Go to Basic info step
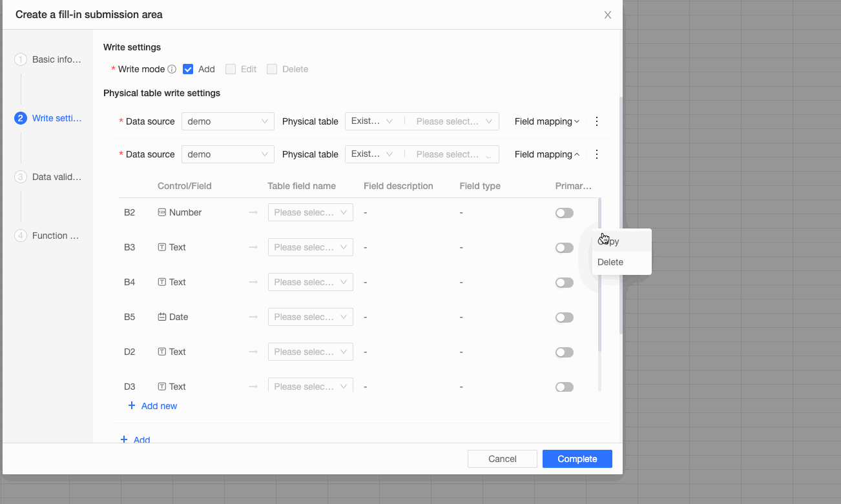Image resolution: width=841 pixels, height=504 pixels. click(57, 59)
